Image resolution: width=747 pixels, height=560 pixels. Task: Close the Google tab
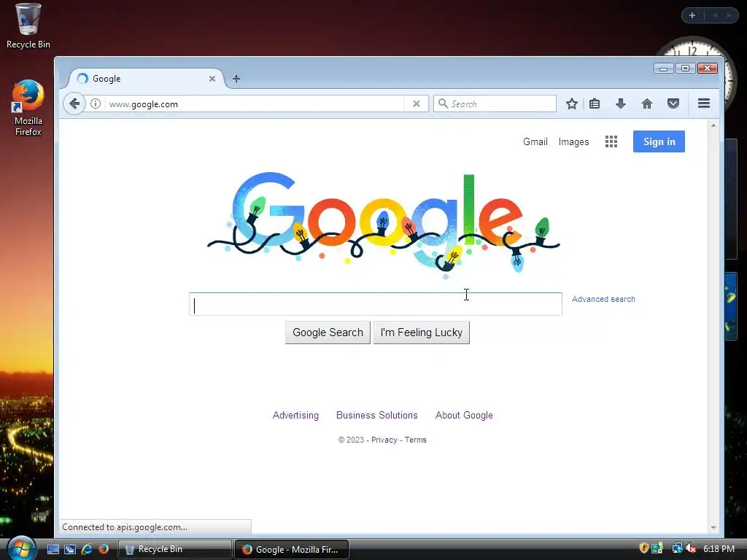[x=212, y=79]
